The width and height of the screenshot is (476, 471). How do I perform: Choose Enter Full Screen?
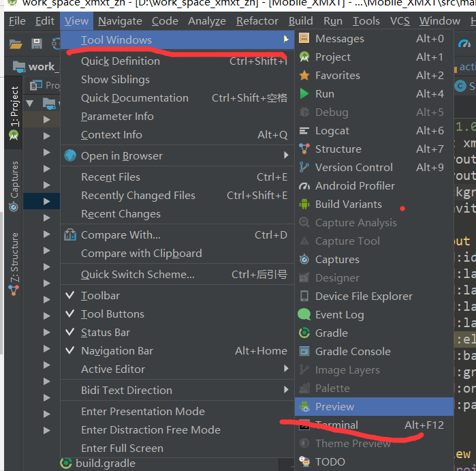pos(177,449)
